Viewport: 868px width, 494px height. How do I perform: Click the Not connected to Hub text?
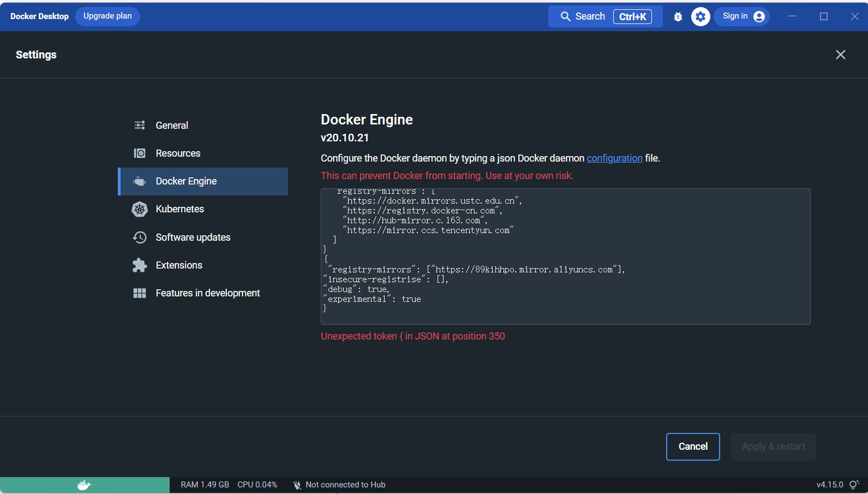[345, 485]
